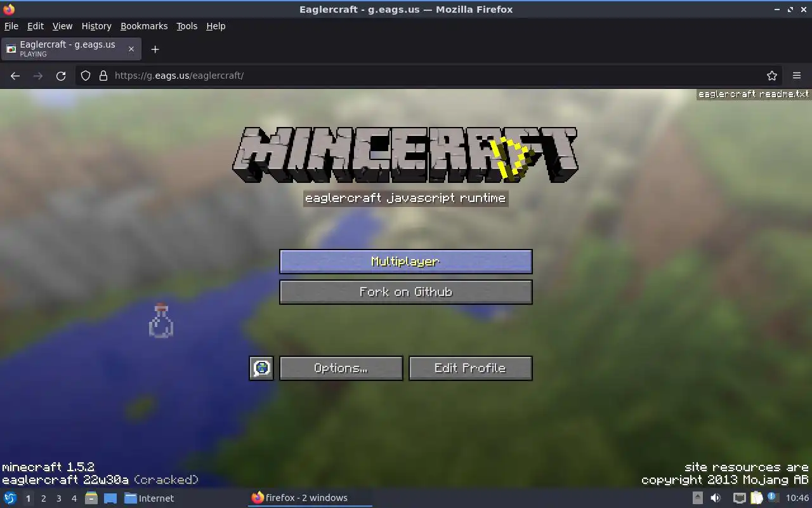The image size is (812, 508).
Task: Open the Options... menu
Action: [x=341, y=368]
